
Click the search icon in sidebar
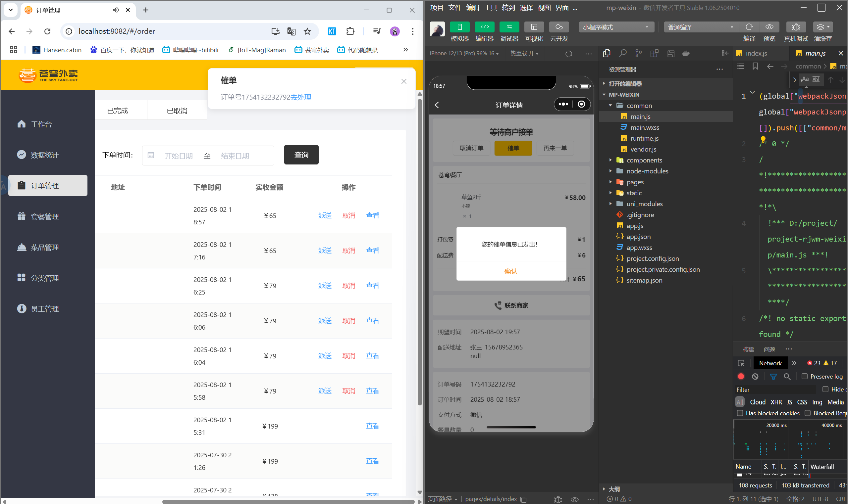pyautogui.click(x=622, y=53)
